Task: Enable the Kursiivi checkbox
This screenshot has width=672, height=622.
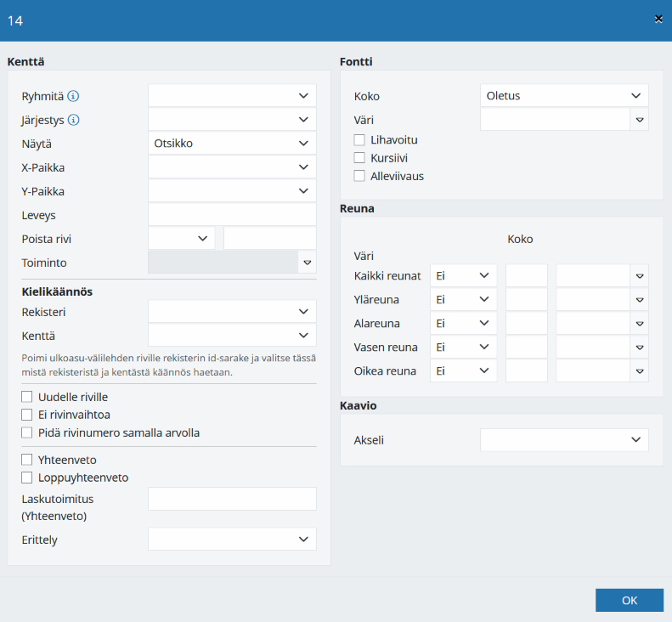Action: pyautogui.click(x=359, y=158)
